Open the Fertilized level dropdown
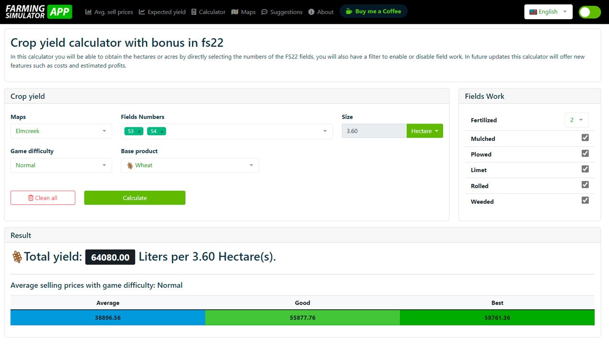Viewport: 609px width, 364px height. (577, 120)
